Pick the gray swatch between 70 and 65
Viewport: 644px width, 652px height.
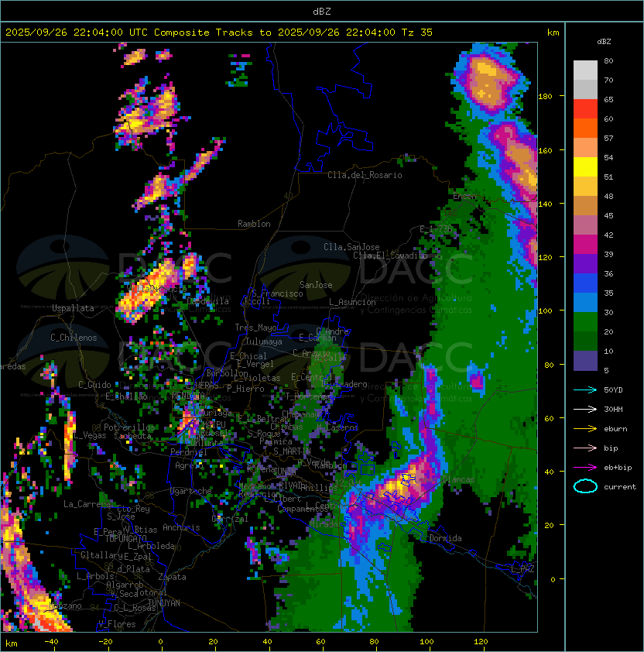coord(585,89)
